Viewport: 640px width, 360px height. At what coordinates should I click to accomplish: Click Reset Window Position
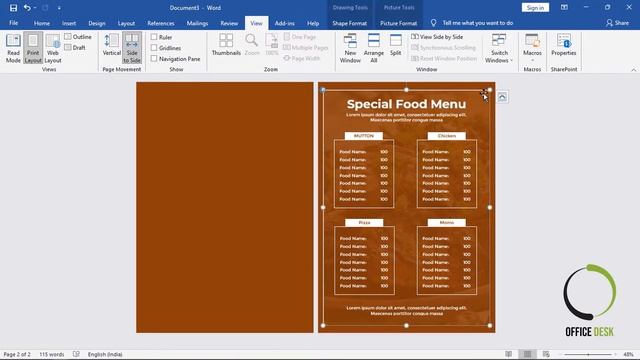[x=444, y=58]
